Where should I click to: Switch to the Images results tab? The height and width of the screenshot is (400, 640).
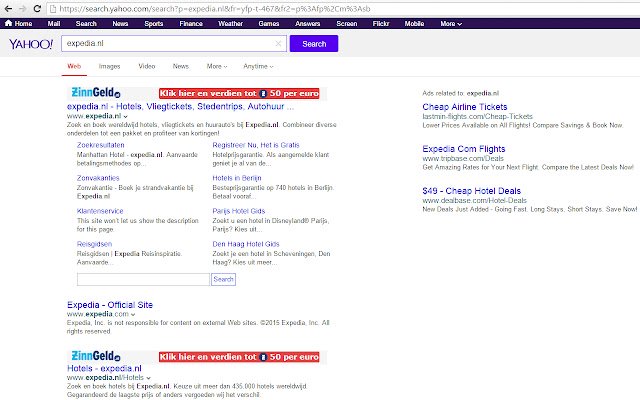[x=109, y=66]
